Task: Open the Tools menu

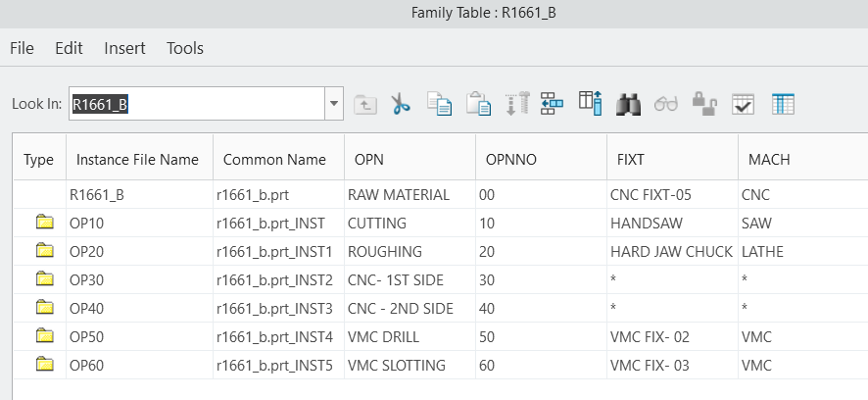Action: tap(185, 48)
